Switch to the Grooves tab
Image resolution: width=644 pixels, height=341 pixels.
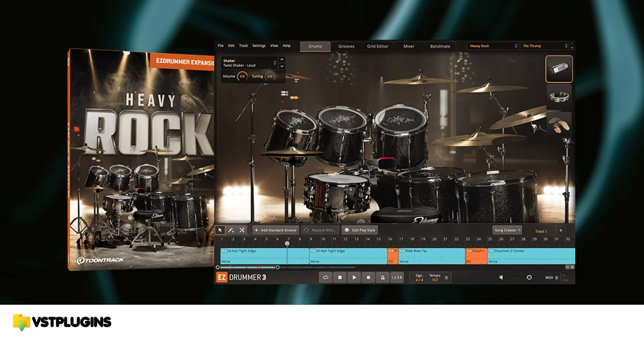(346, 46)
